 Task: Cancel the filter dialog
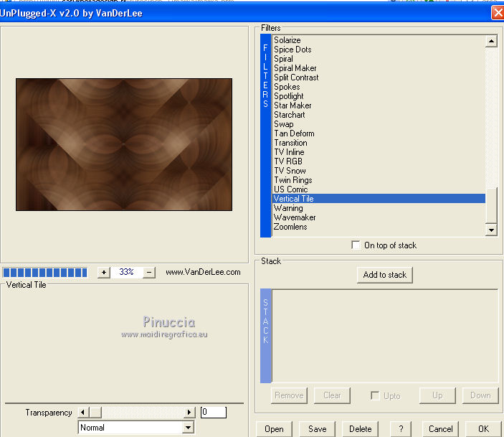[x=441, y=429]
